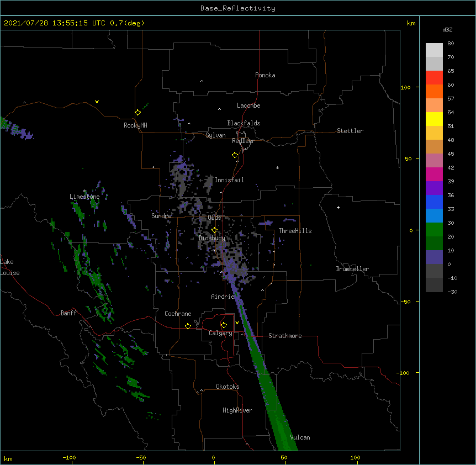Select the yellow diamond marker between Olds and Didsbury
Image resolution: width=476 pixels, height=465 pixels.
(214, 230)
